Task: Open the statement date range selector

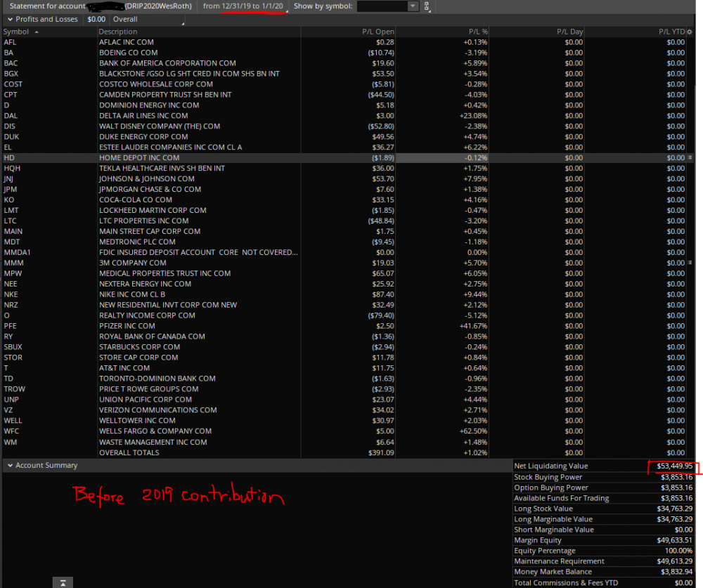Action: [x=243, y=6]
